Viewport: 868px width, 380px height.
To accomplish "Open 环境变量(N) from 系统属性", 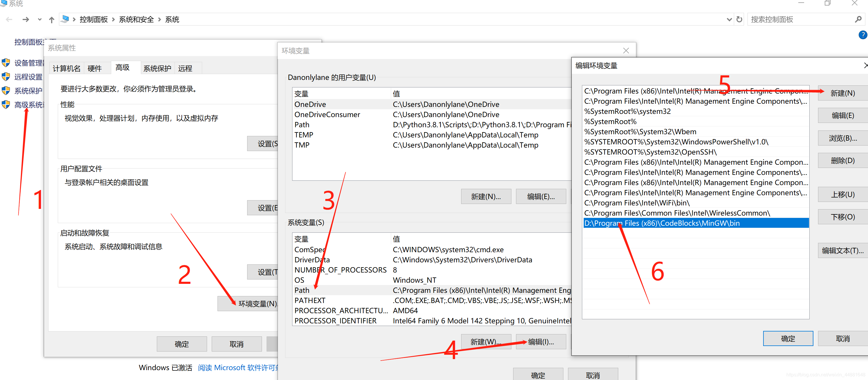I will coord(248,304).
